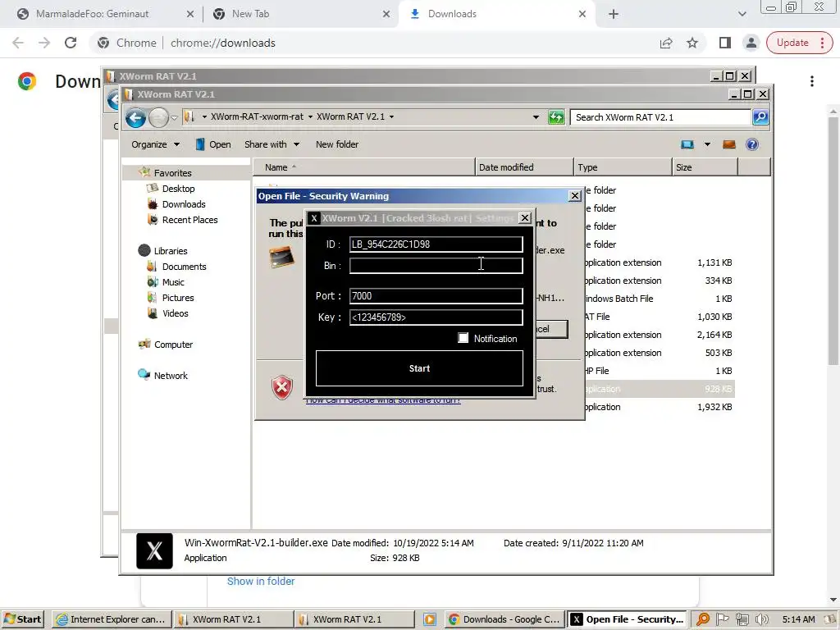This screenshot has height=630, width=840.
Task: Sort by the Size column header
Action: point(705,167)
